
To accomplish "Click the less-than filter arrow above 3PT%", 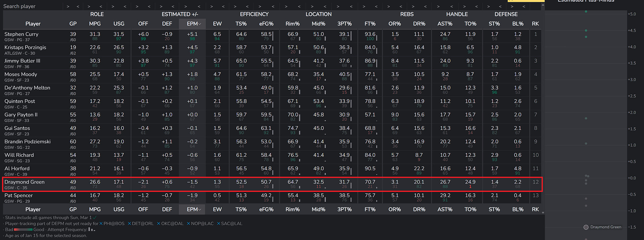I will (x=351, y=6).
